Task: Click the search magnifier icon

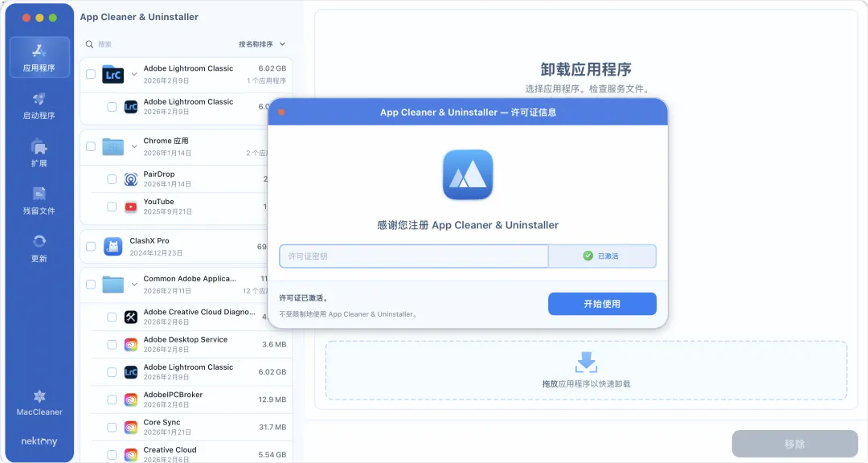Action: pyautogui.click(x=89, y=44)
